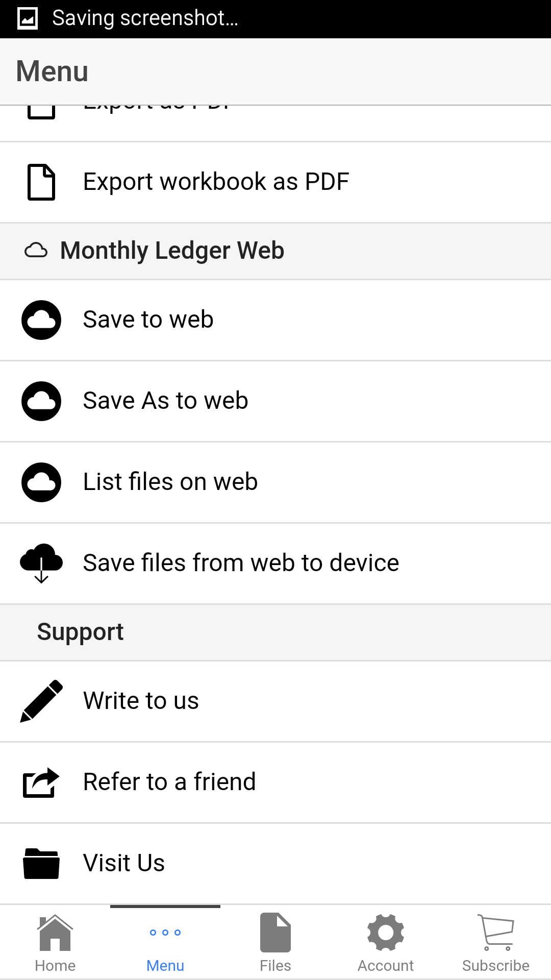
Task: Tap the Refer to a friend label
Action: click(x=169, y=782)
